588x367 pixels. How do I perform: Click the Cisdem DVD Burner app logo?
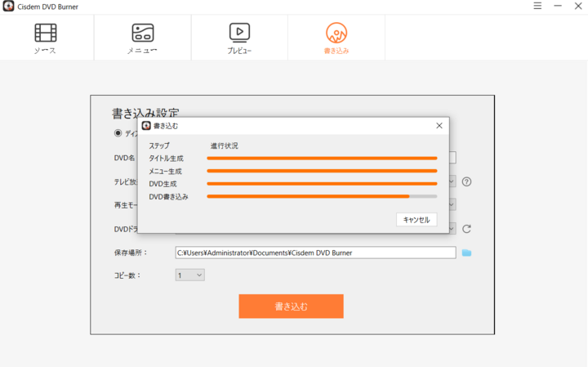tap(7, 7)
